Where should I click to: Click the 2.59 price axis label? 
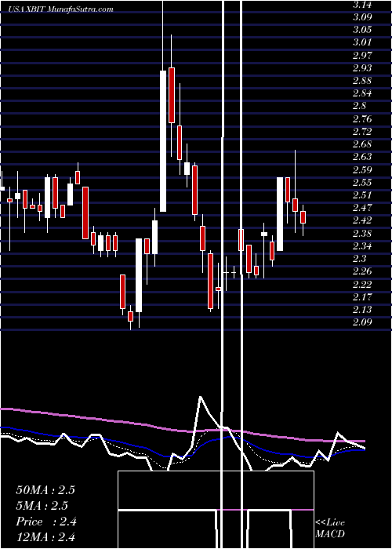(x=362, y=170)
